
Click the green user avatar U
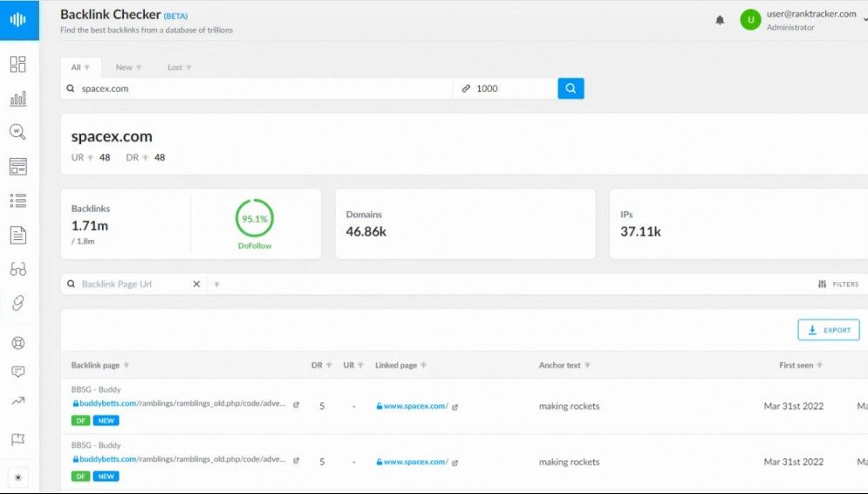point(750,20)
